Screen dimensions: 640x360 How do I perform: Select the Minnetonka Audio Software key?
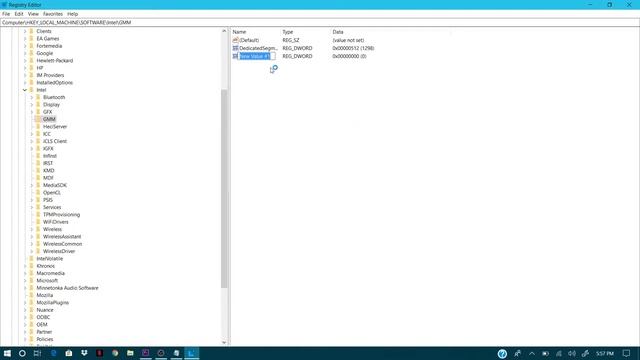(67, 288)
